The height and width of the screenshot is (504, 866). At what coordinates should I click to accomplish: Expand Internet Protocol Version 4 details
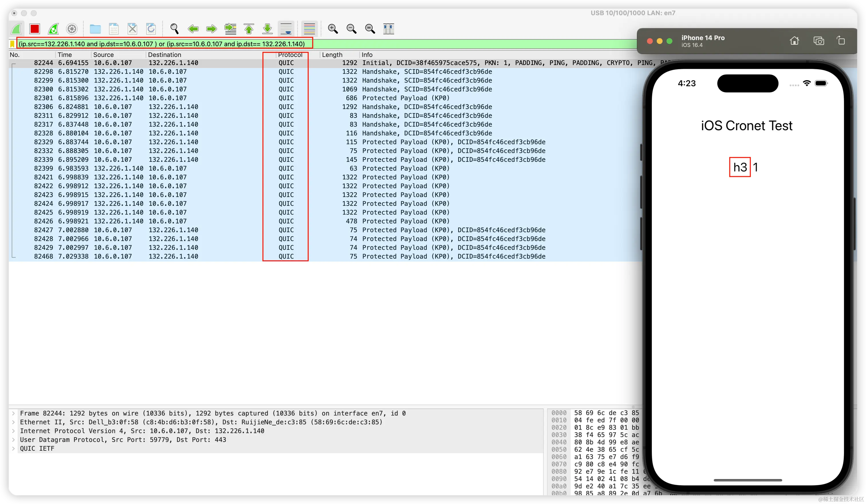13,431
